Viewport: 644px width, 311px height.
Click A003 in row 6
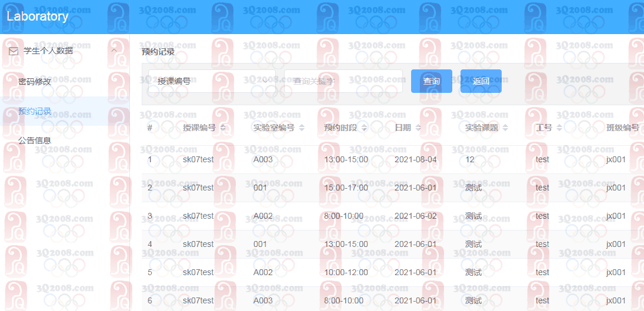(263, 301)
